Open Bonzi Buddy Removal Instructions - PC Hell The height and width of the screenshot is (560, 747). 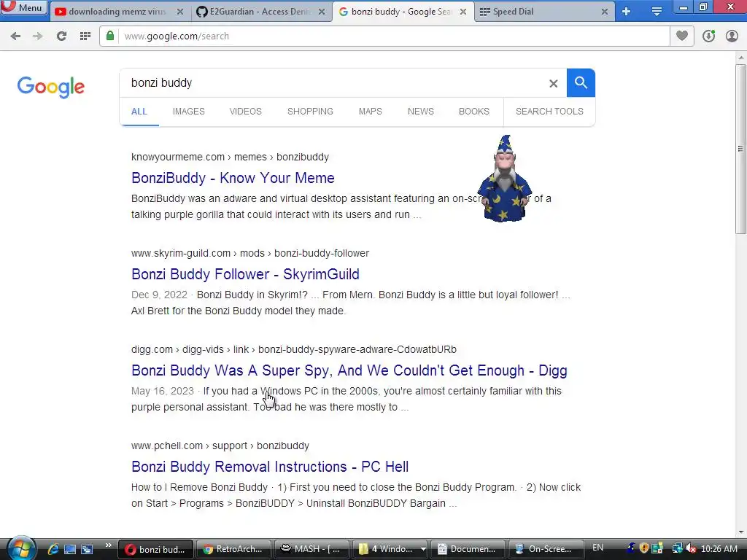[x=270, y=467]
